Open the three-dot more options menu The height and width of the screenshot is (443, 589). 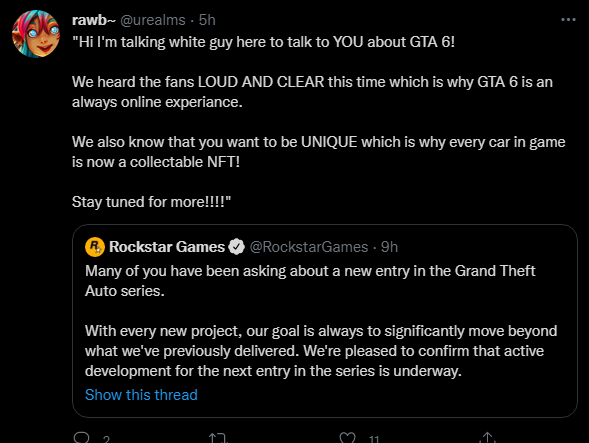pos(568,20)
